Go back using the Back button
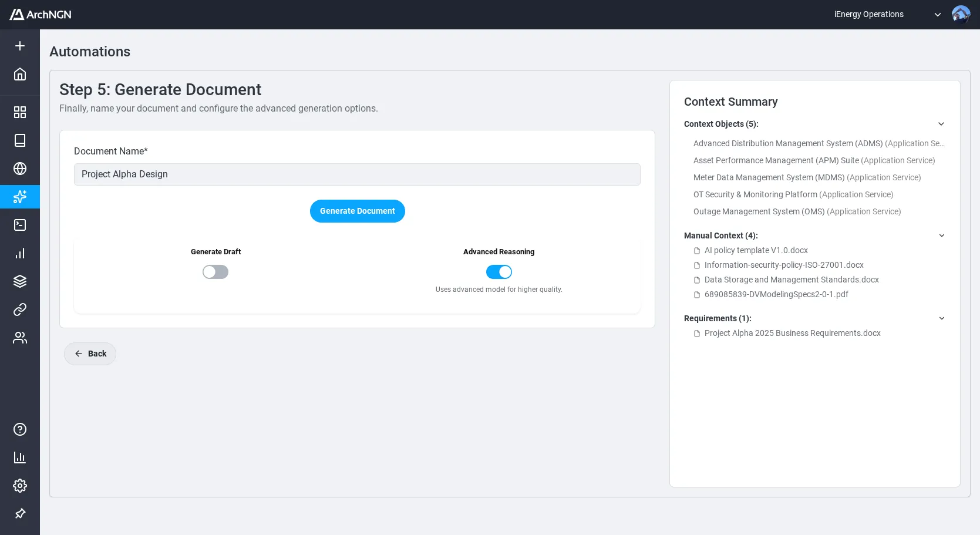980x535 pixels. 89,354
